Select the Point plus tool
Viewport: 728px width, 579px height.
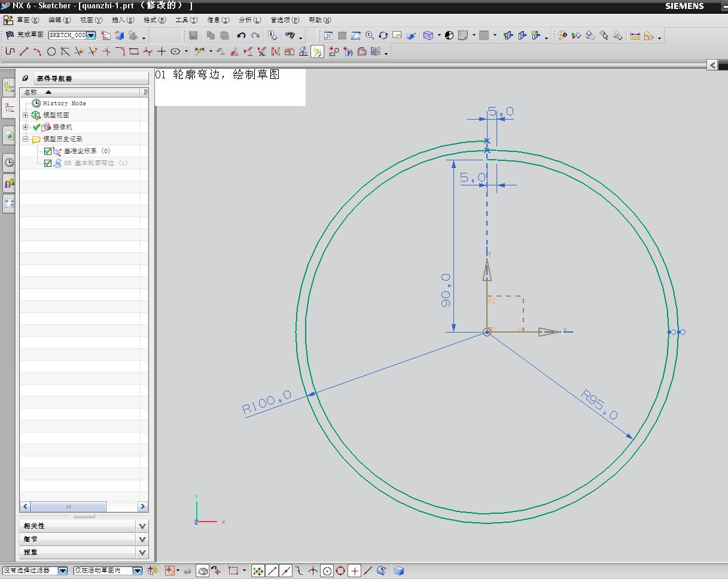point(162,52)
